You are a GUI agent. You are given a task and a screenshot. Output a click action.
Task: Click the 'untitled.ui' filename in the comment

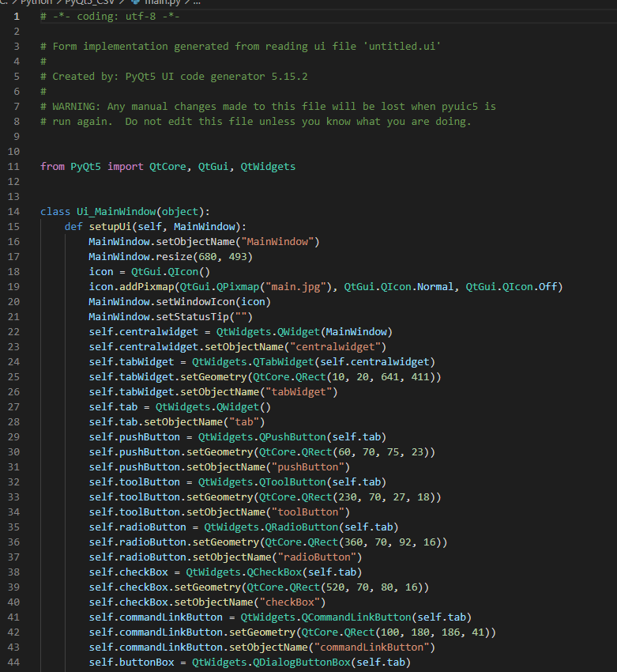pyautogui.click(x=402, y=47)
